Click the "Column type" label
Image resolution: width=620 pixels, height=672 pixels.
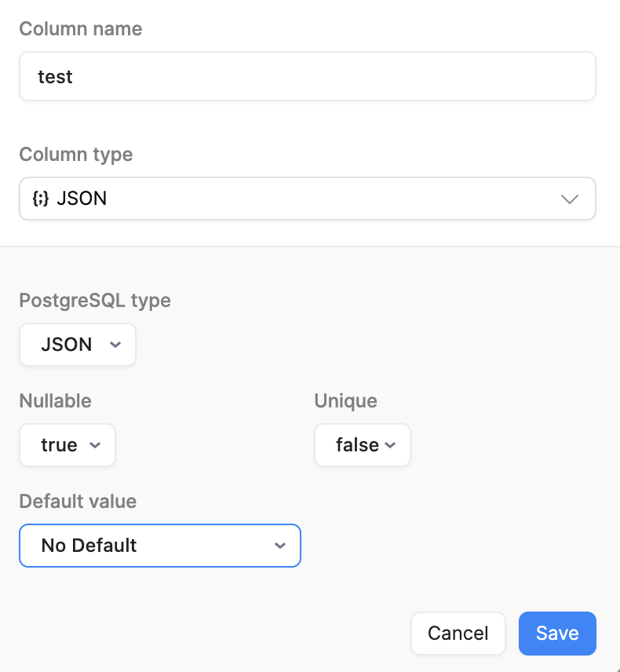pos(76,155)
